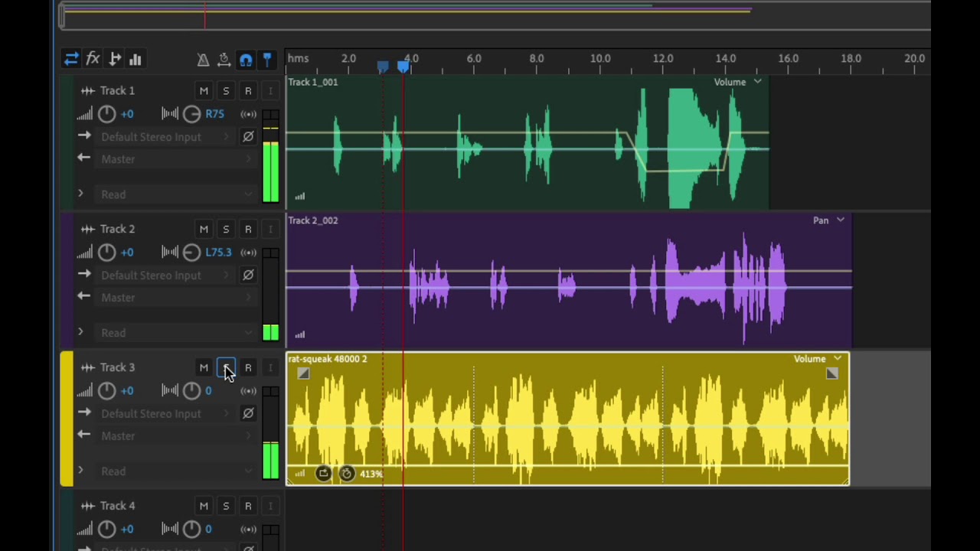Mute Track 1 with M button
The width and height of the screenshot is (980, 551).
204,91
